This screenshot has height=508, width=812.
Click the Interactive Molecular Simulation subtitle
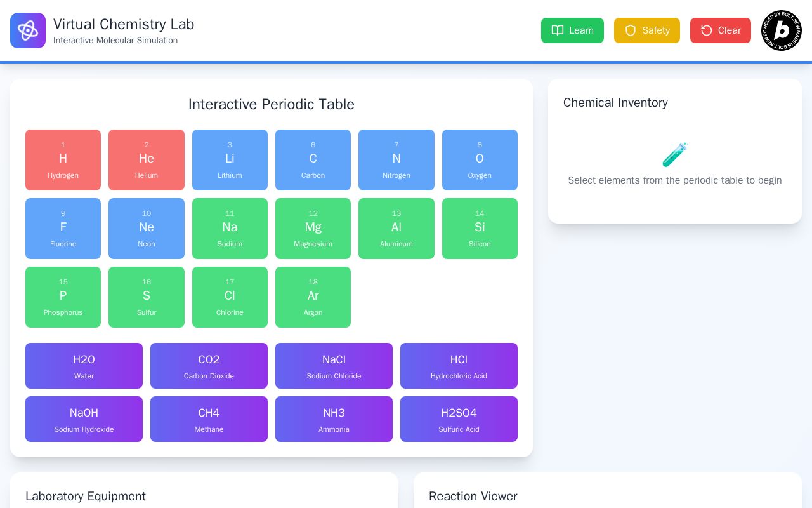[115, 41]
